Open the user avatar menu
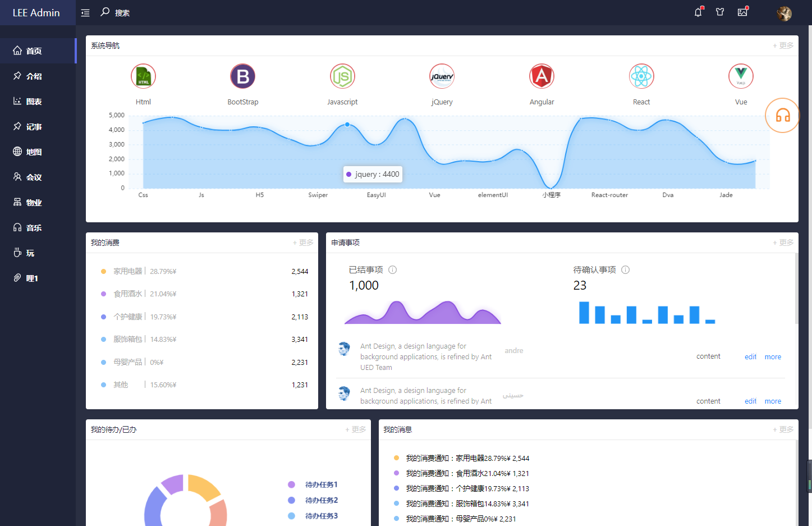 [x=784, y=13]
